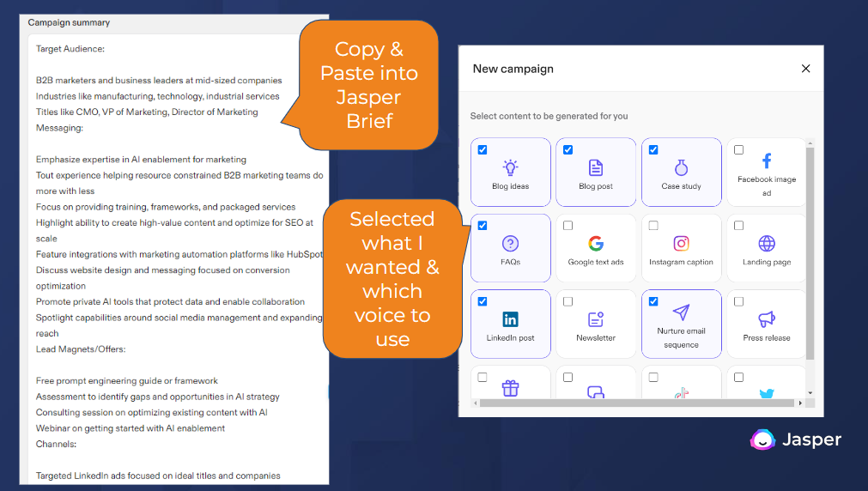
Task: Click the lightbulb Blog ideas icon
Action: point(510,167)
